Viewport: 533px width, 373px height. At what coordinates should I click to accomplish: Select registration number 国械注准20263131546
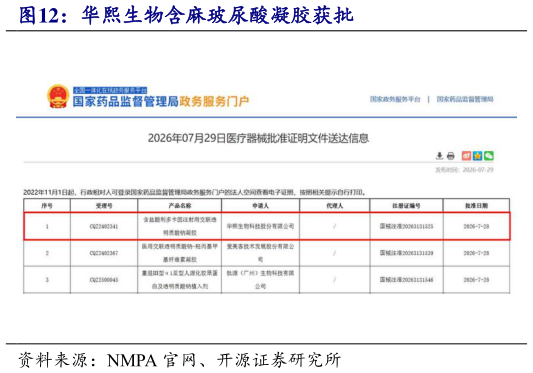click(x=407, y=280)
